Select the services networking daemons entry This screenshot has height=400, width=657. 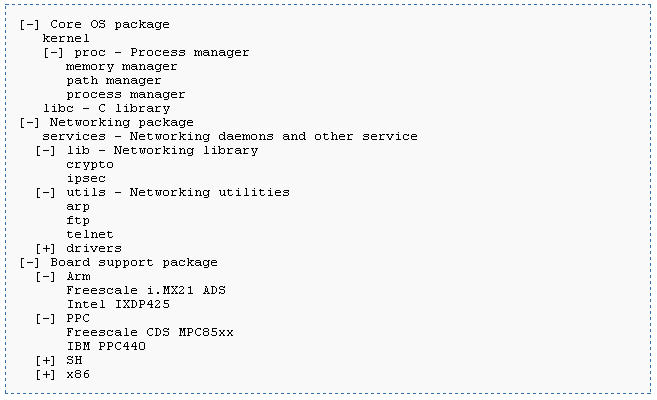click(230, 137)
